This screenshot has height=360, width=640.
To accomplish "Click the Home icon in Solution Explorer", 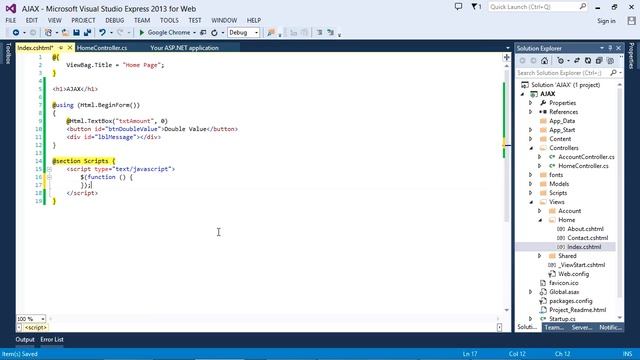I will 544,61.
